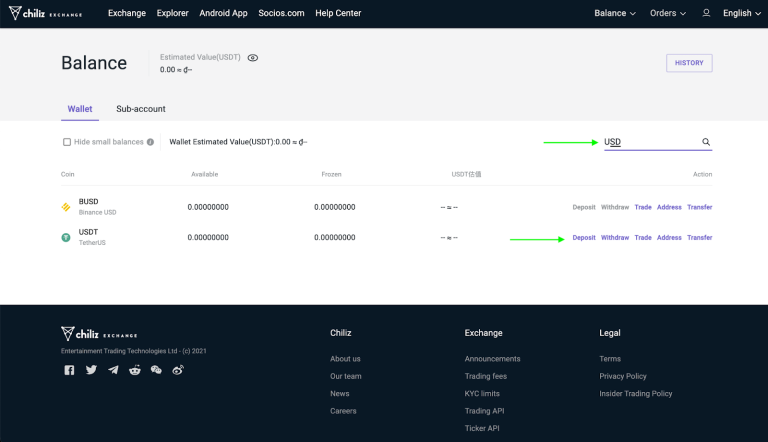Open the Exchange menu item
The height and width of the screenshot is (442, 768).
click(127, 13)
